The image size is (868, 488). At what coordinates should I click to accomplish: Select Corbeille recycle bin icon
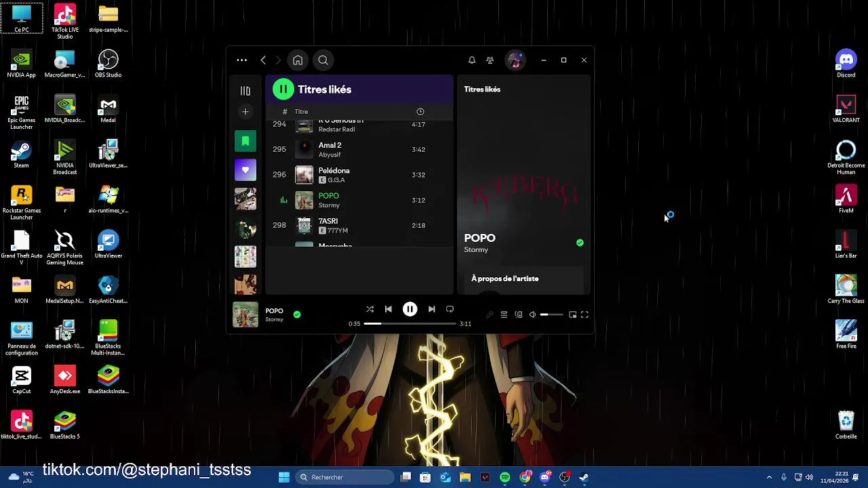click(846, 425)
